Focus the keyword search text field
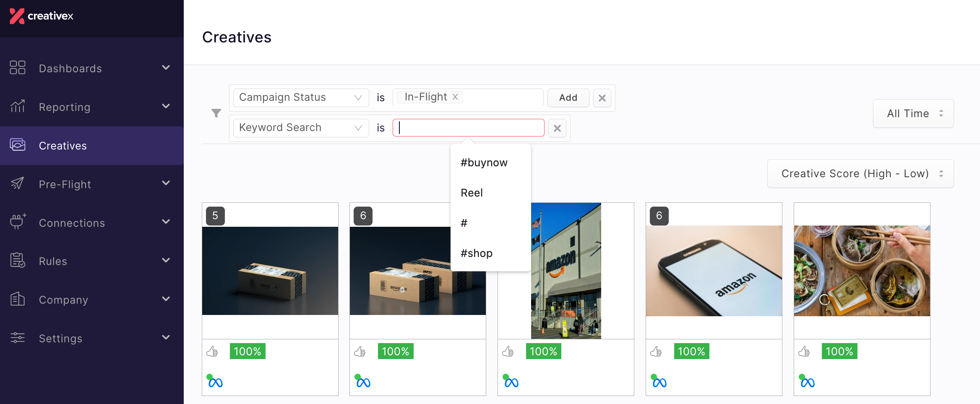Viewport: 980px width, 404px height. (468, 128)
